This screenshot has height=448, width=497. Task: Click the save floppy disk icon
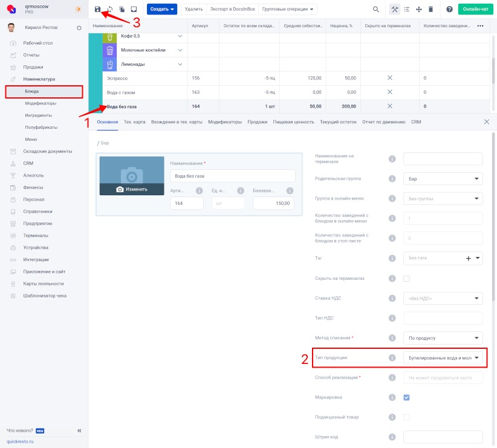tap(97, 9)
